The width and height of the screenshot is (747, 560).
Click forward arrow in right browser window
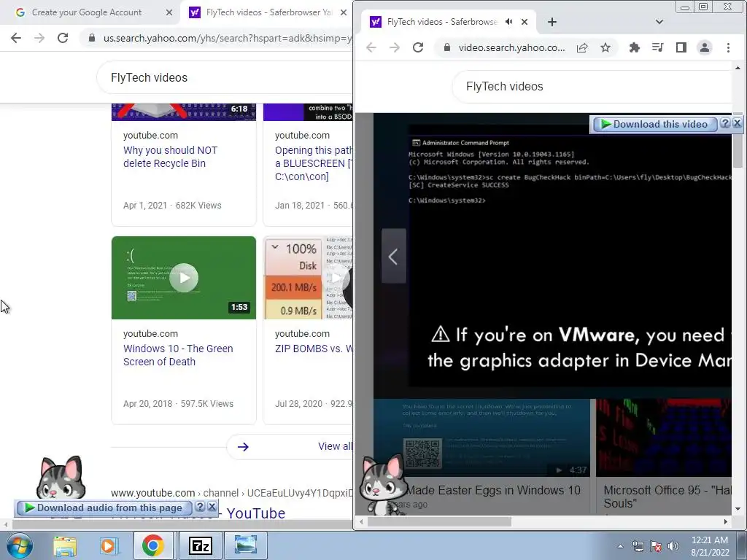[395, 47]
